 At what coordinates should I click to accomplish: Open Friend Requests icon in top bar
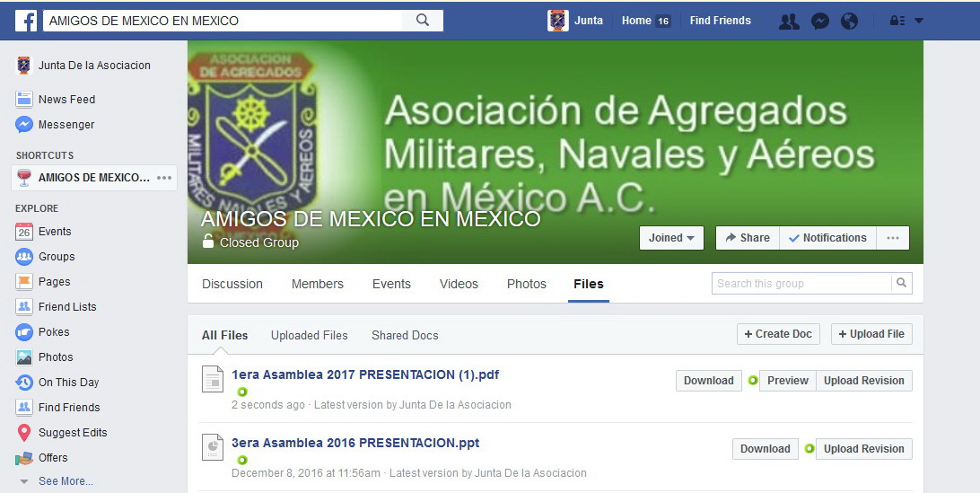click(x=789, y=22)
